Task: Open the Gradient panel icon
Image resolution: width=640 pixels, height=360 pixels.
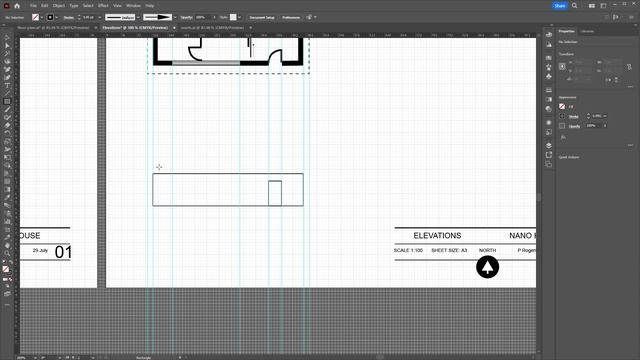Action: [549, 100]
